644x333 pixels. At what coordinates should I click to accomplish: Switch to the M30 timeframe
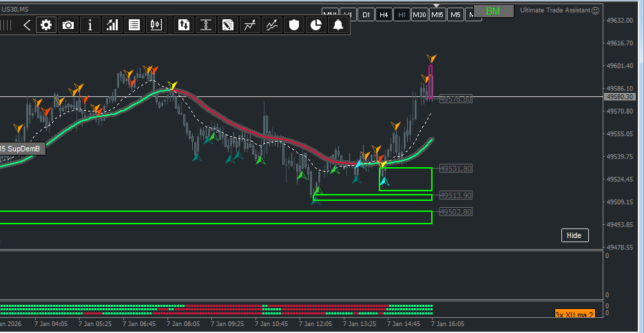[419, 14]
